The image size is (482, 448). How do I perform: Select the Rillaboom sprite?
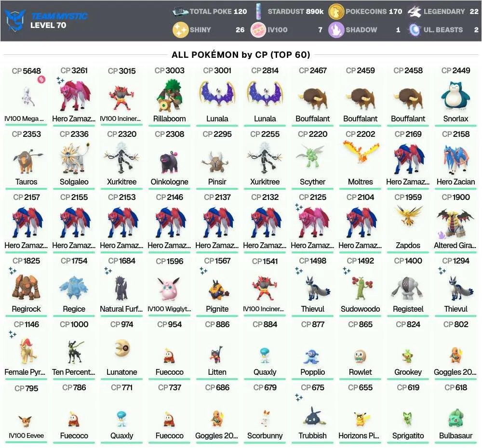click(x=169, y=95)
